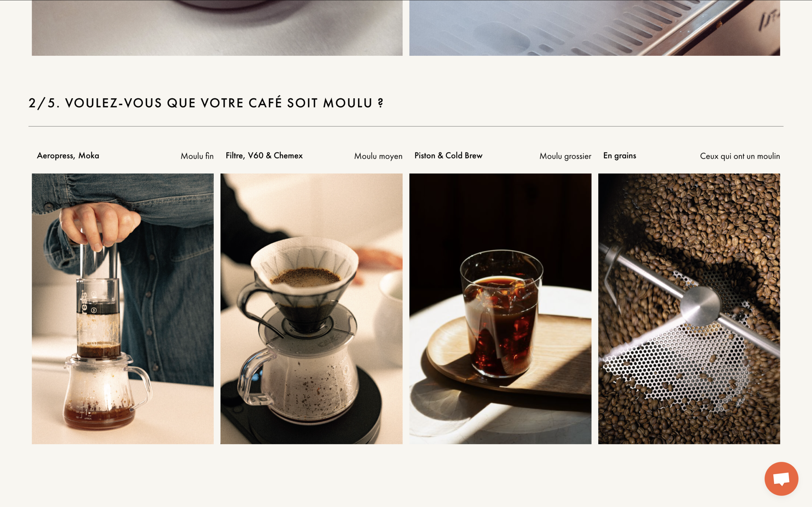This screenshot has height=507, width=812.
Task: Click the "Moulu fin" grind text
Action: coord(197,156)
